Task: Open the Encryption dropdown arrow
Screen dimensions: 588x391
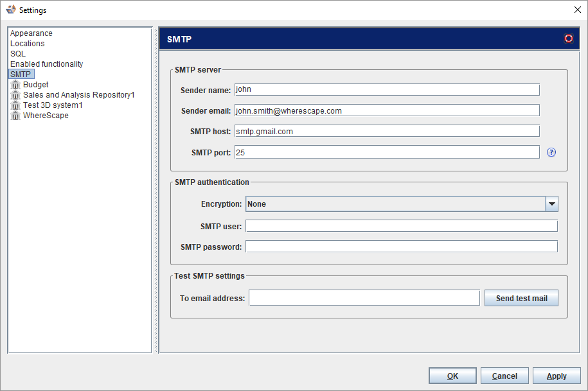Action: (x=551, y=204)
